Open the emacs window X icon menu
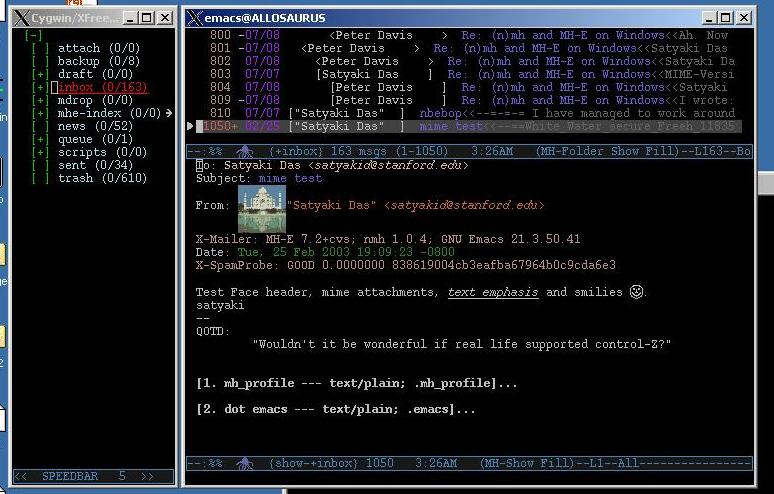774x494 pixels. [194, 18]
